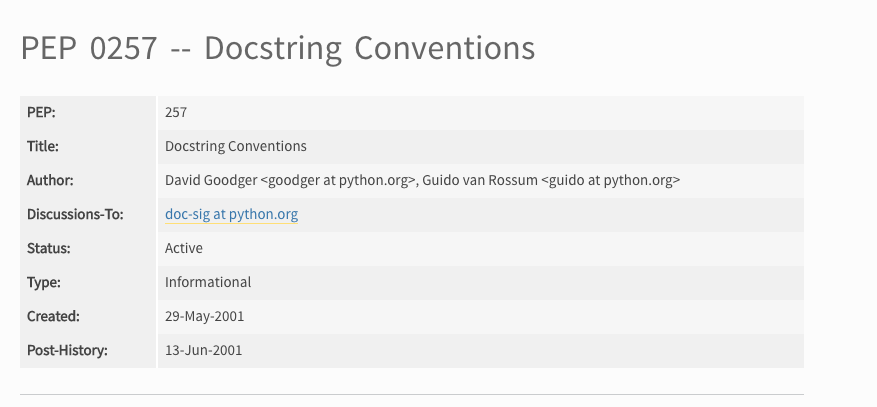This screenshot has height=407, width=877.
Task: Click the Discussions-To: row label
Action: (74, 214)
